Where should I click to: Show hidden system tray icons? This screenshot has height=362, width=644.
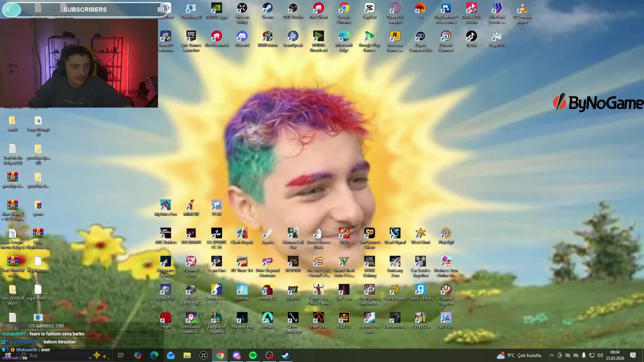coord(551,355)
